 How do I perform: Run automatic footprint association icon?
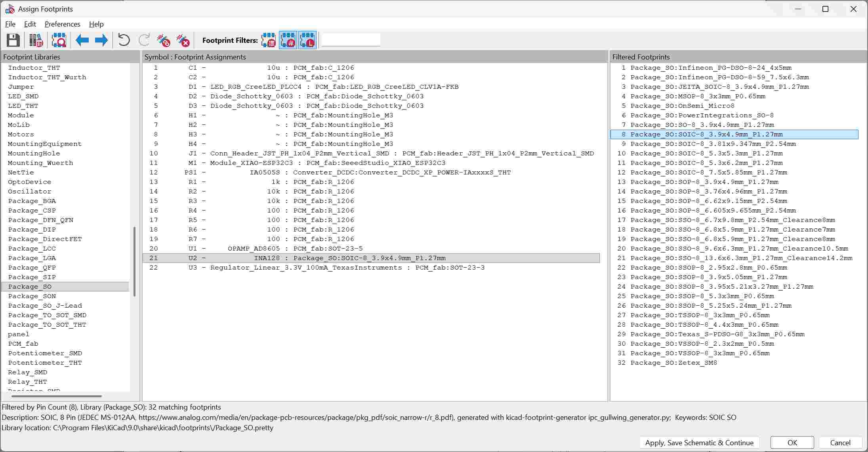point(163,40)
